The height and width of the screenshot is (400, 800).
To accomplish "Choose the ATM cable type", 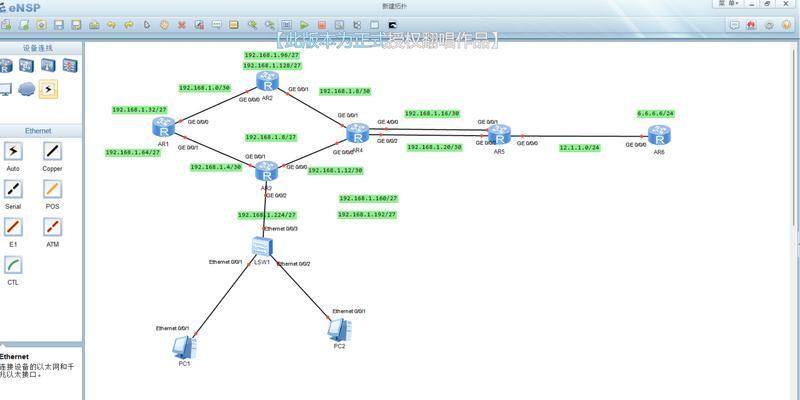I will pos(53,227).
